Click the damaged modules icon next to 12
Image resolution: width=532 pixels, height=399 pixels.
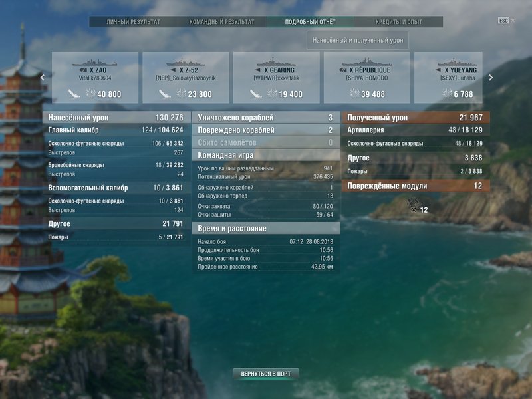coord(413,205)
